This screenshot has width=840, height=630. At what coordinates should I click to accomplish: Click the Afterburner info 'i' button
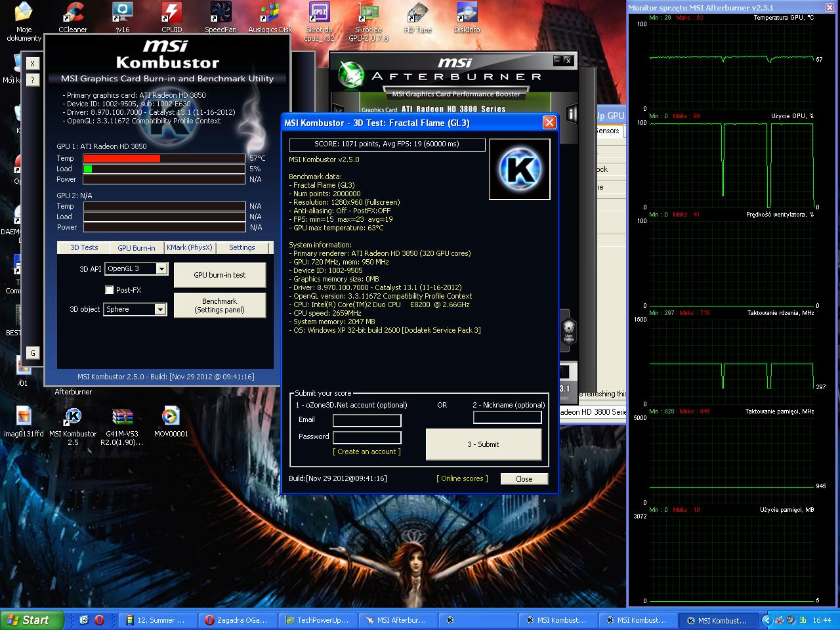[x=572, y=114]
